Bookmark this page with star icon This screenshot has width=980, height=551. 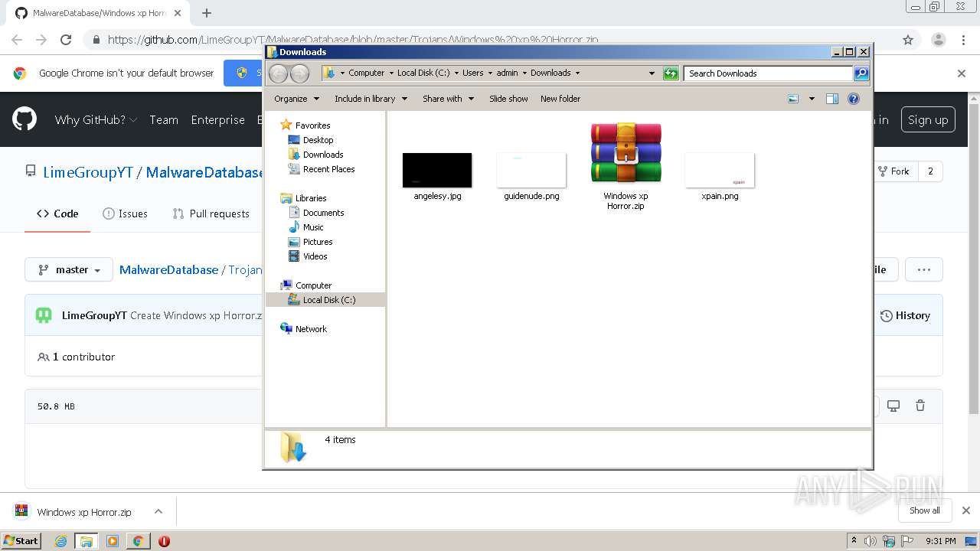click(908, 40)
